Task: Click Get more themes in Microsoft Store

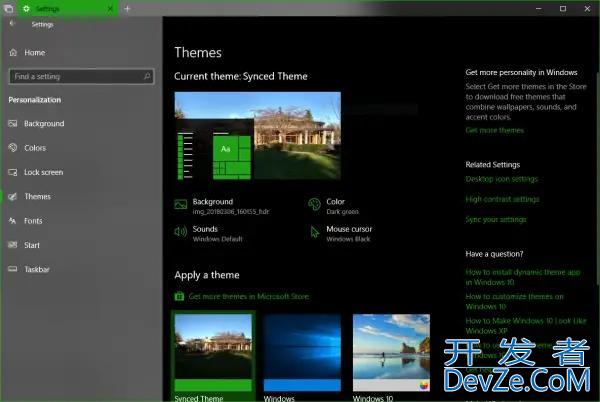Action: pyautogui.click(x=249, y=296)
